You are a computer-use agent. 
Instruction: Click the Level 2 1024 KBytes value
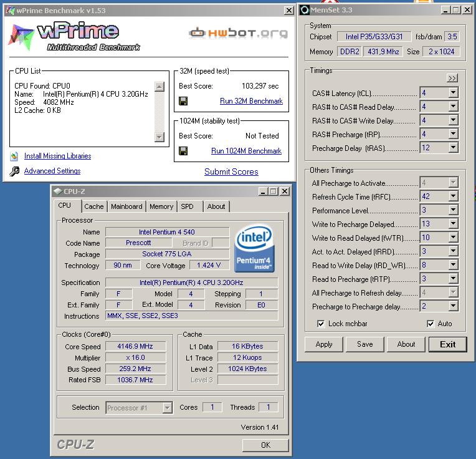pos(248,369)
